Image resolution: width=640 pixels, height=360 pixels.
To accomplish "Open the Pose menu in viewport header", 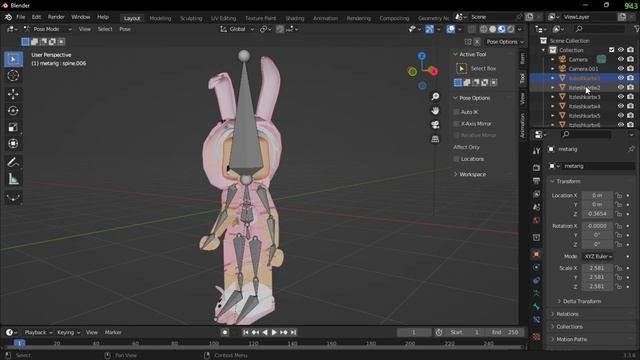I will pyautogui.click(x=125, y=29).
